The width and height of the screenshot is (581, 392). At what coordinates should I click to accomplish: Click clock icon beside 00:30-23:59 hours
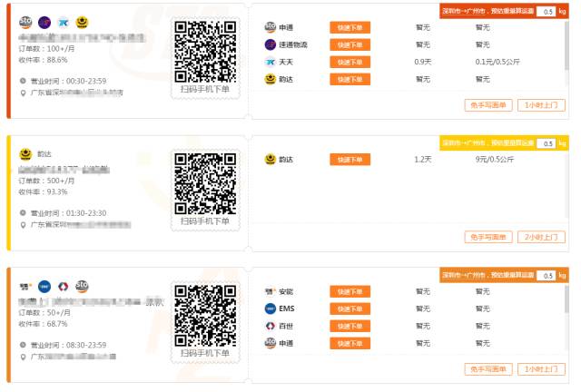coord(23,81)
